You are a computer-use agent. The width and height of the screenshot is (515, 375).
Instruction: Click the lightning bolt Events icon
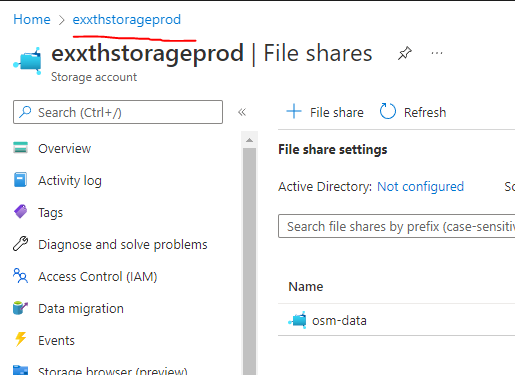tap(21, 339)
